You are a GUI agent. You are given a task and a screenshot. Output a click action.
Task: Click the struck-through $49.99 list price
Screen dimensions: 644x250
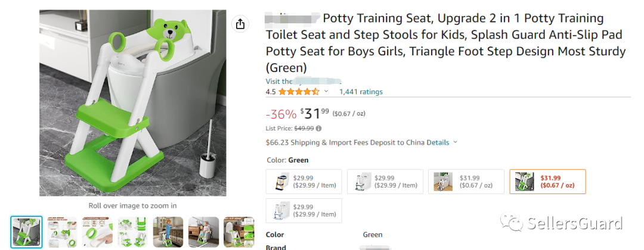pos(304,128)
